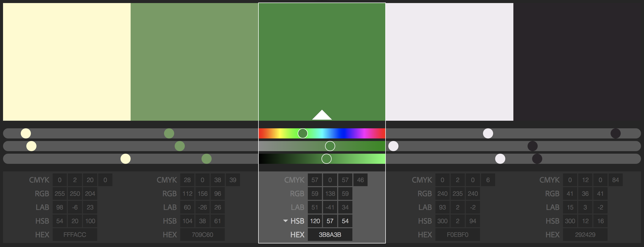Click the HSB field showing 94
Viewport: 644px width, 247px height.
pyautogui.click(x=473, y=221)
